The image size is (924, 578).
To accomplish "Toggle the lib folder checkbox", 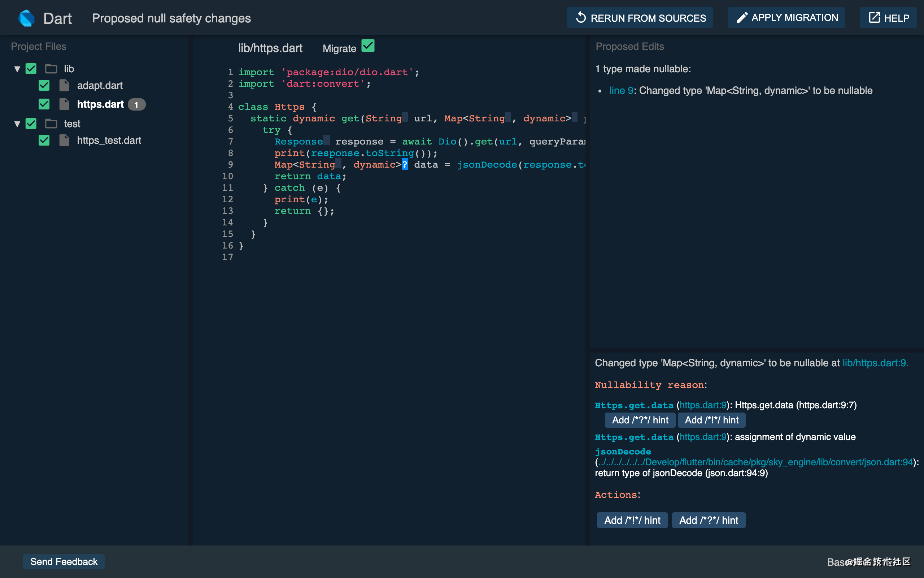I will click(31, 69).
